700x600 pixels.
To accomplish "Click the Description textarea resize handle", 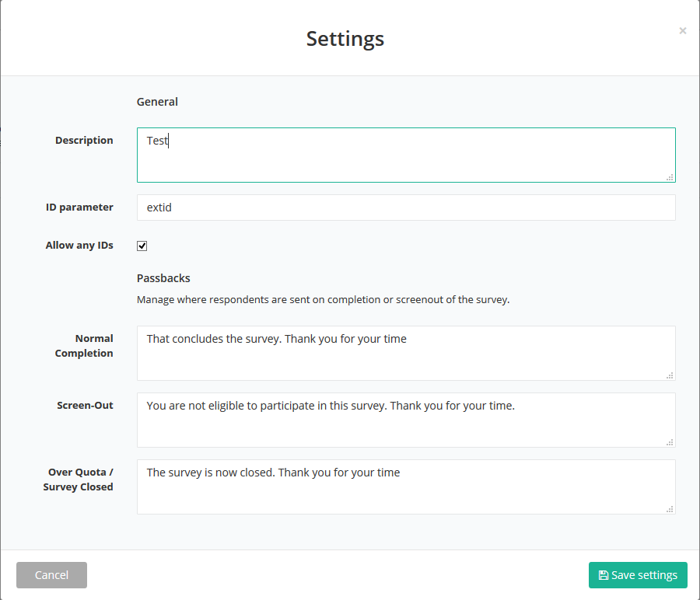I will click(670, 177).
